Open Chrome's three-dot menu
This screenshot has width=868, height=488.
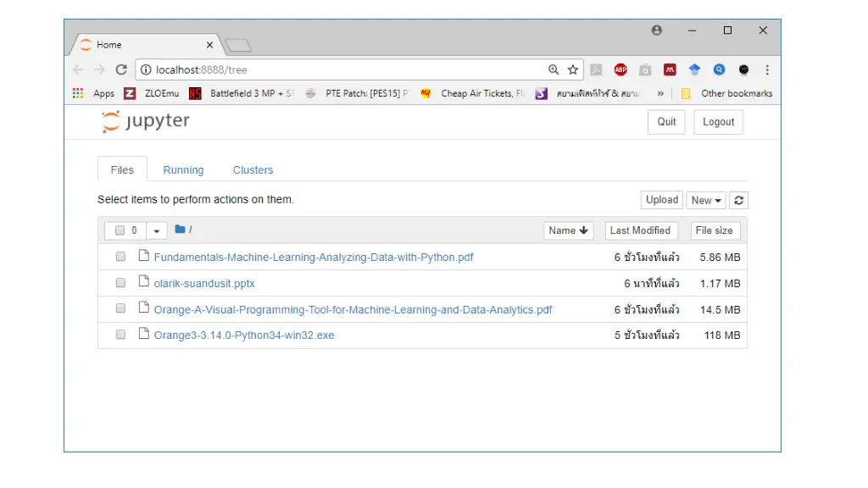click(767, 70)
